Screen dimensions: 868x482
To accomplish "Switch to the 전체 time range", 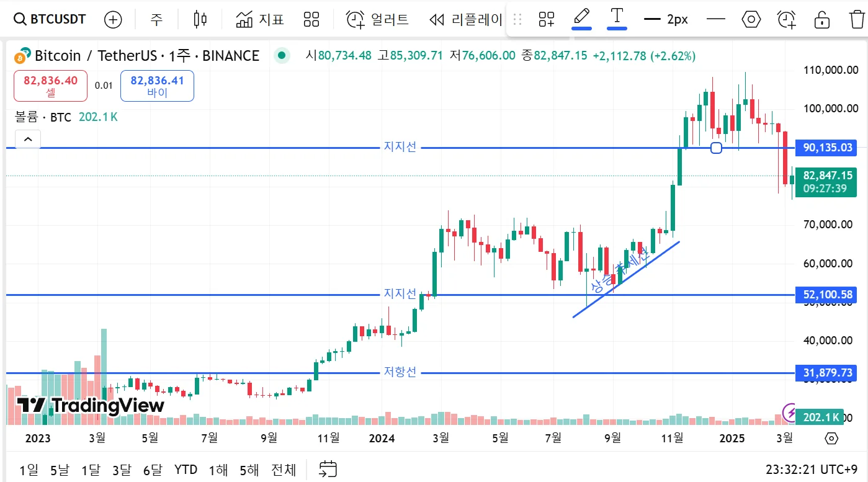I will point(284,470).
